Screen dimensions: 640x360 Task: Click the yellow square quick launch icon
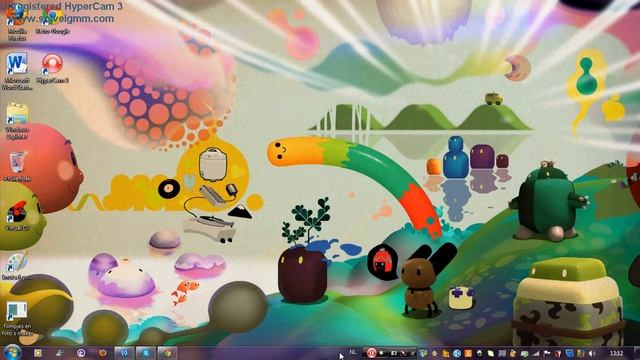pos(38,353)
